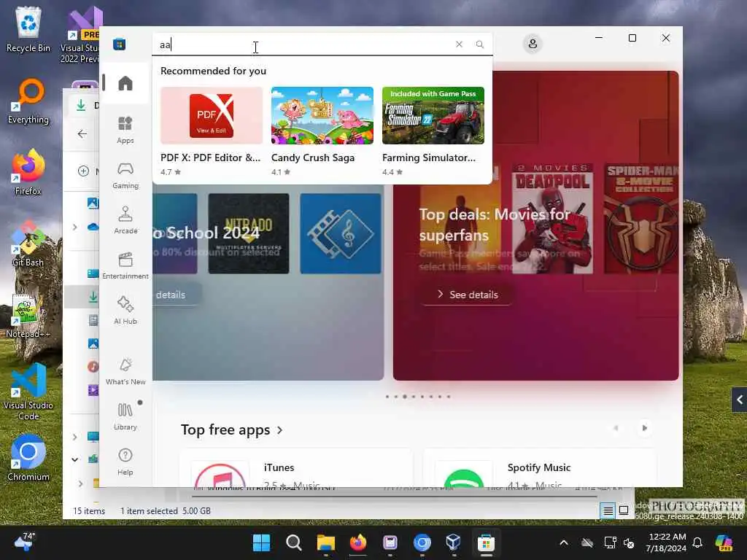This screenshot has width=747, height=560.
Task: Open Help in Store sidebar
Action: coord(125,462)
